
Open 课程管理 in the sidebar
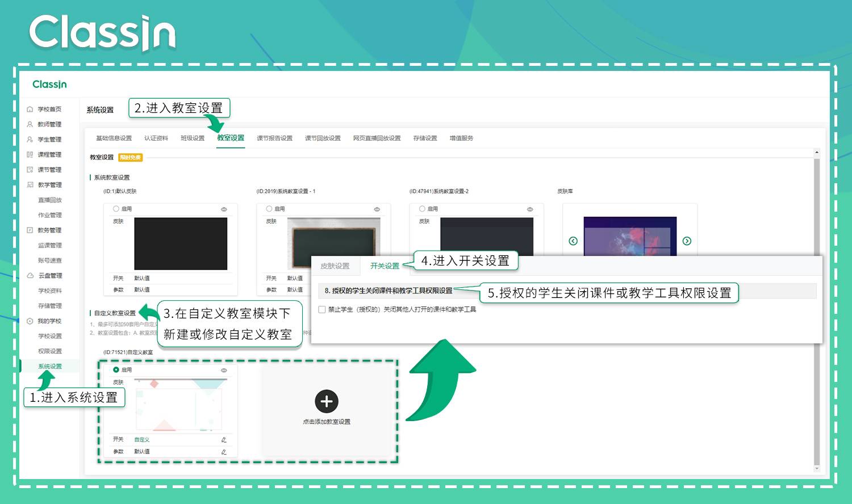pyautogui.click(x=49, y=154)
